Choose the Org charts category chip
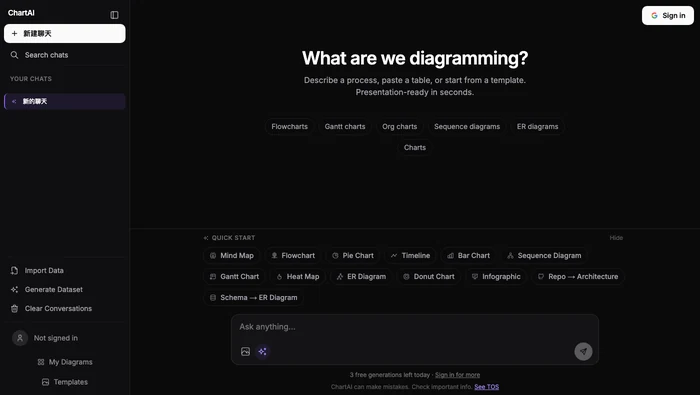The image size is (700, 395). 400,126
